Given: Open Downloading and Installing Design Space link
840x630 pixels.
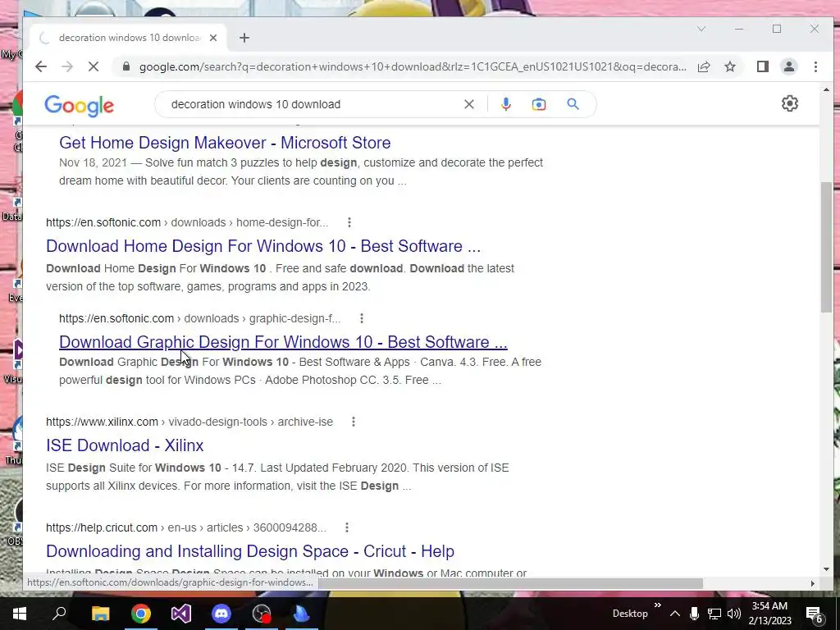Looking at the screenshot, I should (250, 550).
